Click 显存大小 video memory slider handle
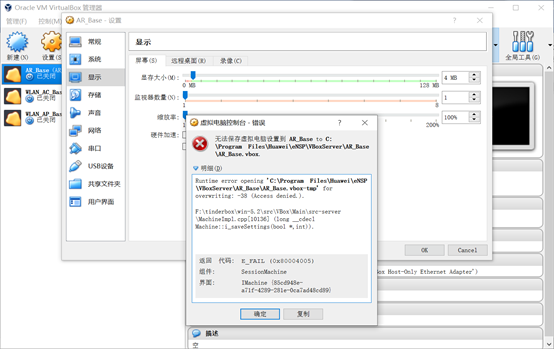This screenshot has width=554, height=363. click(193, 75)
